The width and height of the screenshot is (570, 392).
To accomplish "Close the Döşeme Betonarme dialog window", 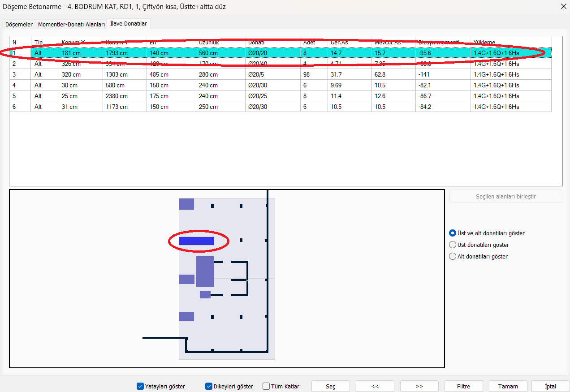I will (x=563, y=6).
